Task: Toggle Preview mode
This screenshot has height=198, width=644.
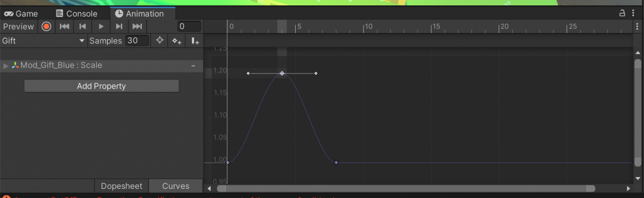Action: pyautogui.click(x=18, y=27)
